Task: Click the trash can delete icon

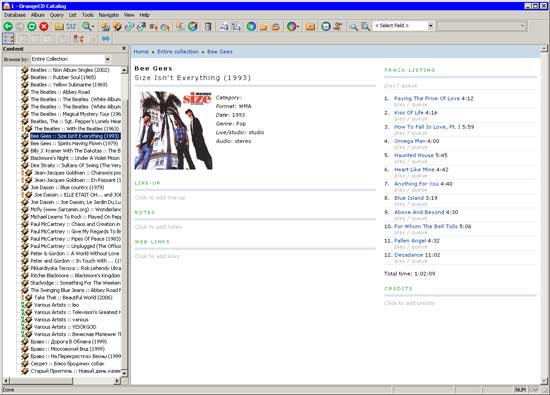Action: pyautogui.click(x=208, y=26)
